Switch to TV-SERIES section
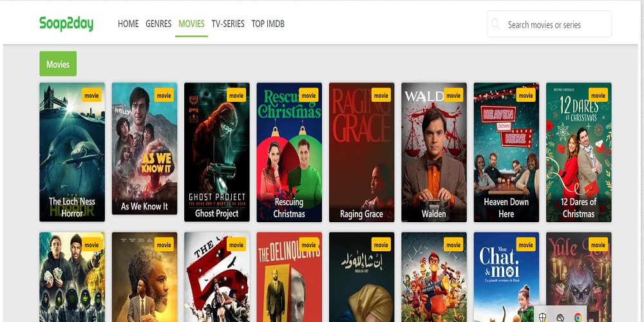The height and width of the screenshot is (322, 644). (x=228, y=24)
